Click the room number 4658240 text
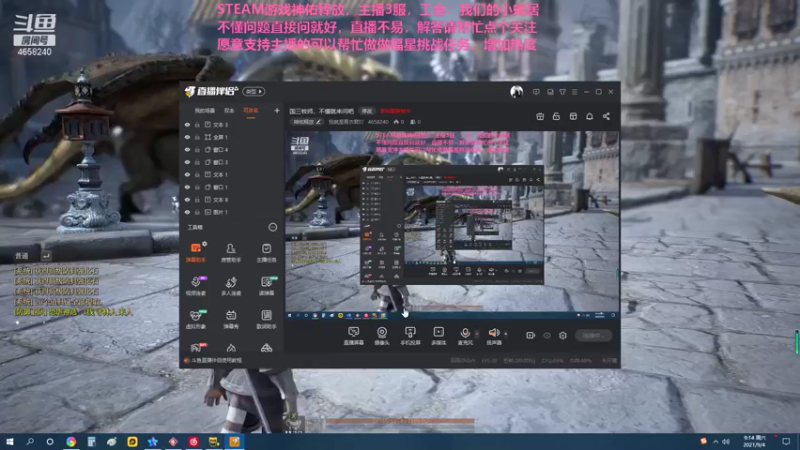800x450 pixels. pyautogui.click(x=378, y=122)
